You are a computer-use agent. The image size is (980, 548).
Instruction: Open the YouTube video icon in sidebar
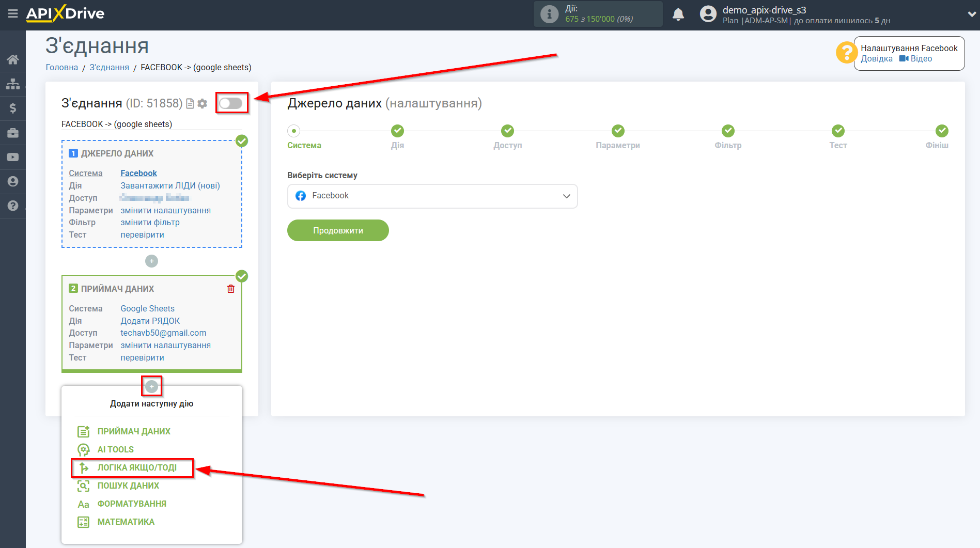point(13,157)
